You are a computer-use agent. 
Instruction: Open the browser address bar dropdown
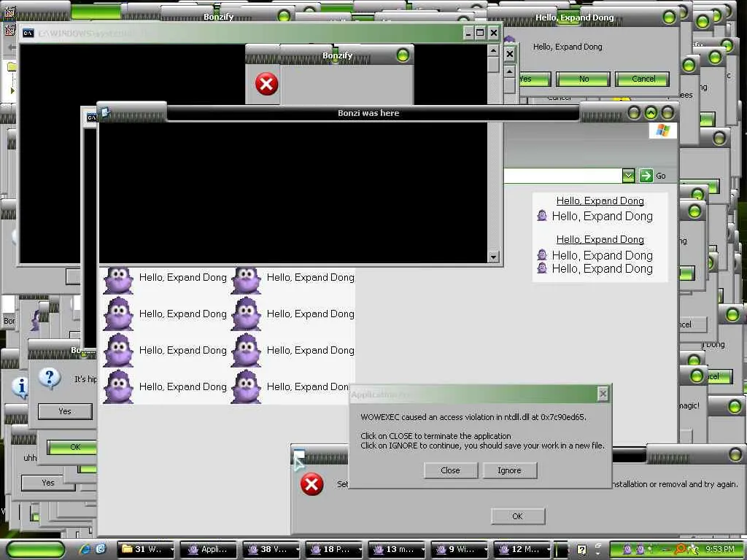[x=628, y=176]
